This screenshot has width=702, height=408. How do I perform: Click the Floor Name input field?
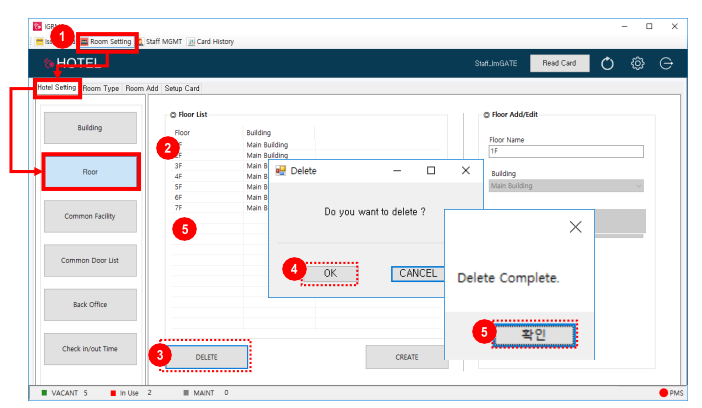pos(566,151)
